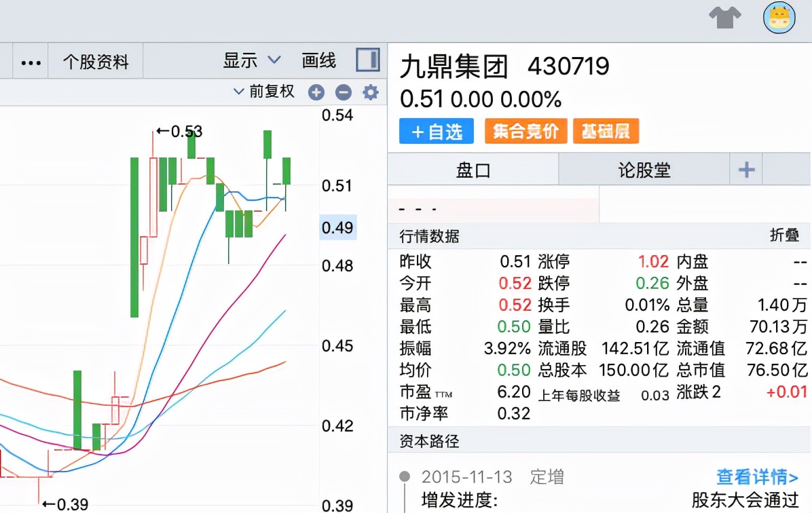Click the stock code 430719

(x=569, y=66)
